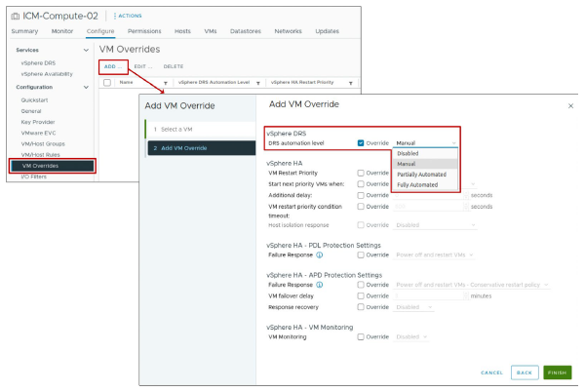Uncheck DRS automation level Override checkbox
This screenshot has width=585, height=392.
point(361,143)
